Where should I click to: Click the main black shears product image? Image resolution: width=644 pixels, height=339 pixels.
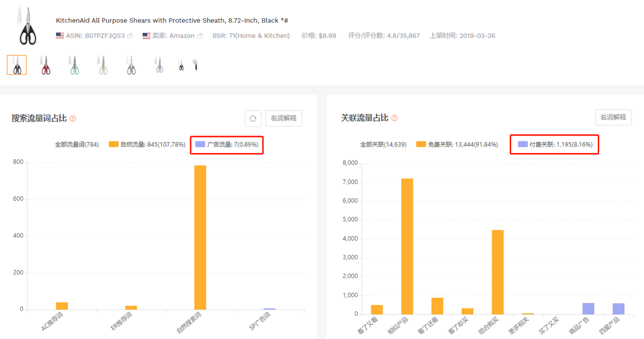[x=28, y=26]
